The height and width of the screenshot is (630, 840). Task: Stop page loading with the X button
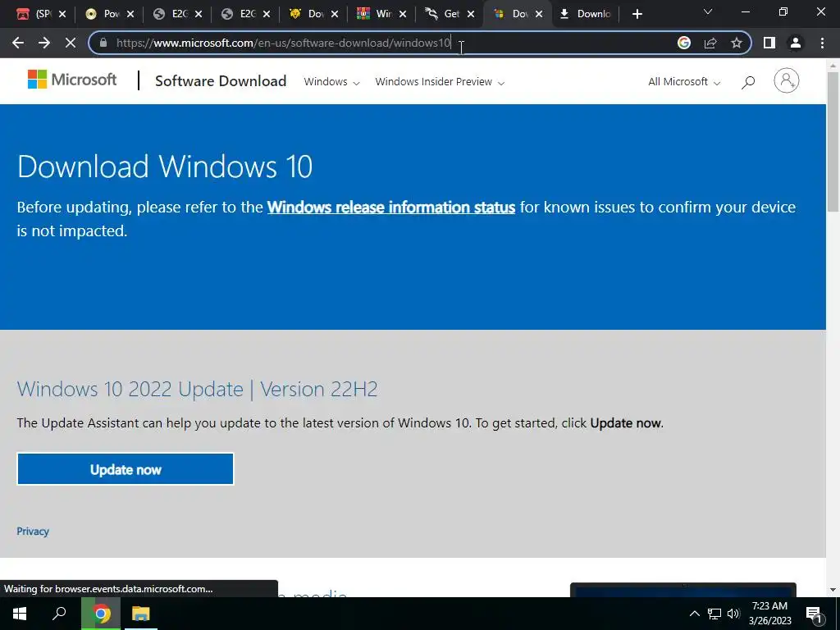tap(71, 43)
